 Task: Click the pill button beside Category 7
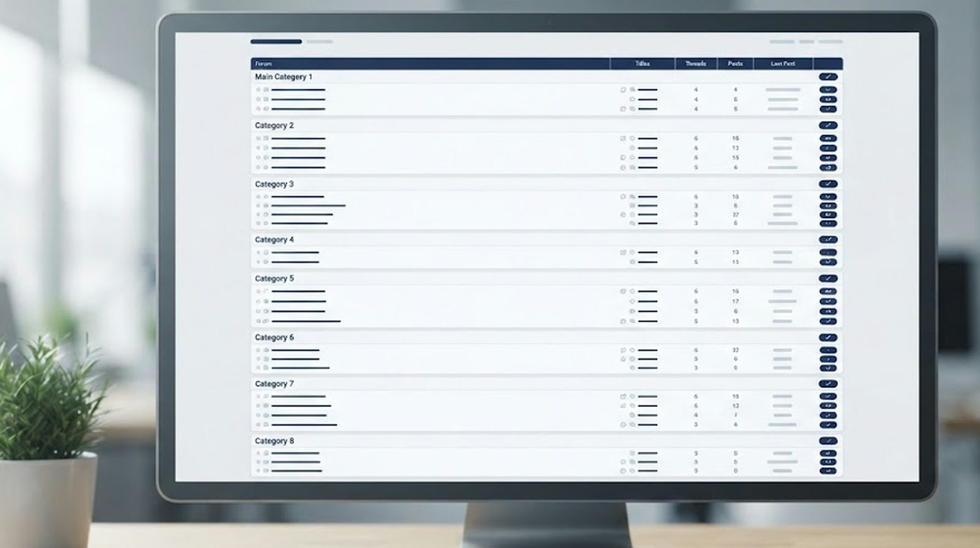828,384
